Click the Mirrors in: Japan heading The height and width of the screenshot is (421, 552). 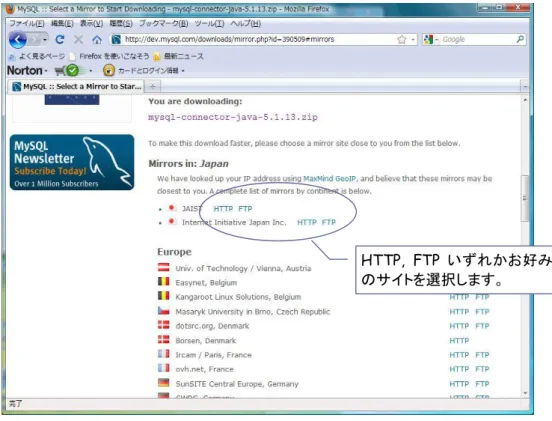[x=188, y=164]
